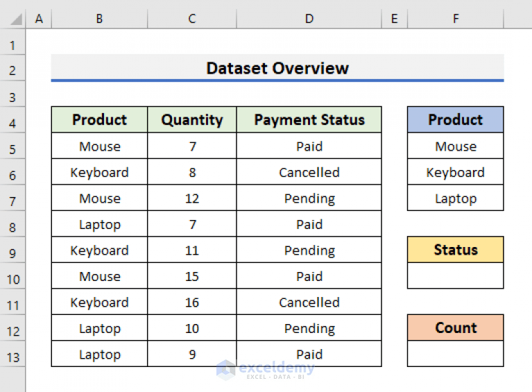Select Mouse in row 10 of column B
Screen dimensions: 532x392
tap(99, 276)
